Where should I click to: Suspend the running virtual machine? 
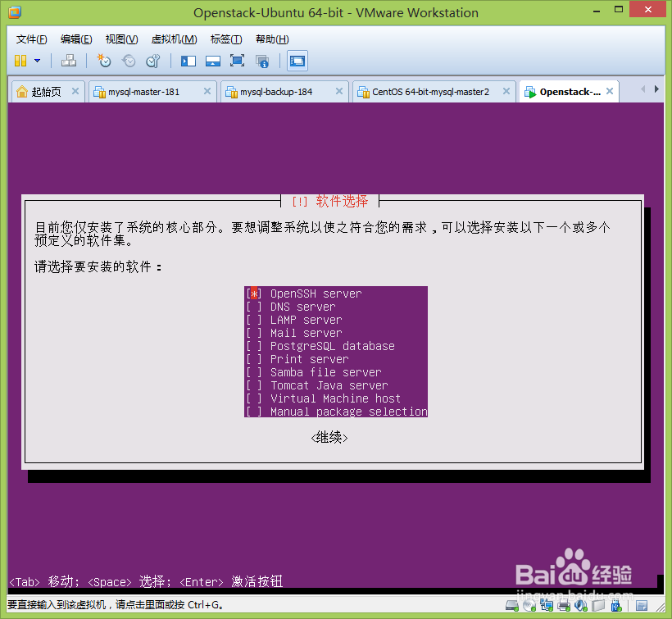21,61
